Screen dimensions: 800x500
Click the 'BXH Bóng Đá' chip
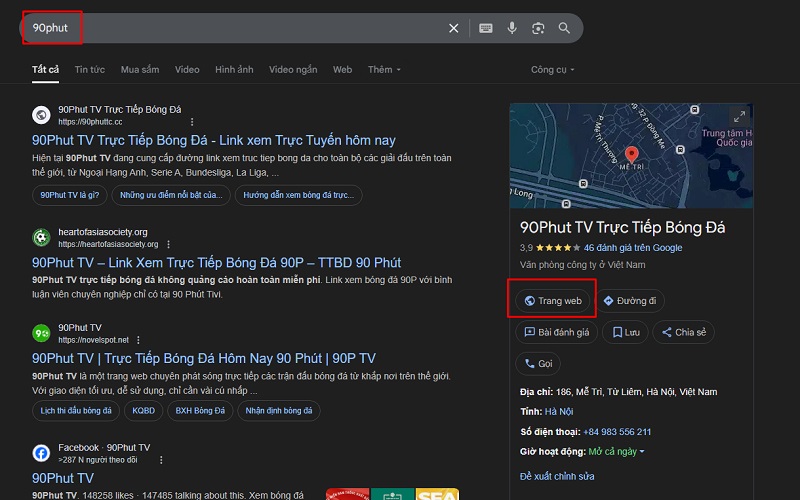pos(200,411)
